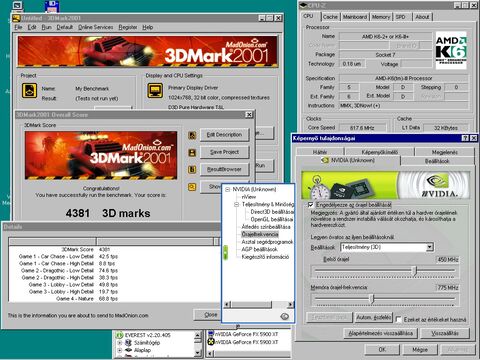Click the Autom. észlelés button
This screenshot has height=360, width=480.
click(x=374, y=317)
